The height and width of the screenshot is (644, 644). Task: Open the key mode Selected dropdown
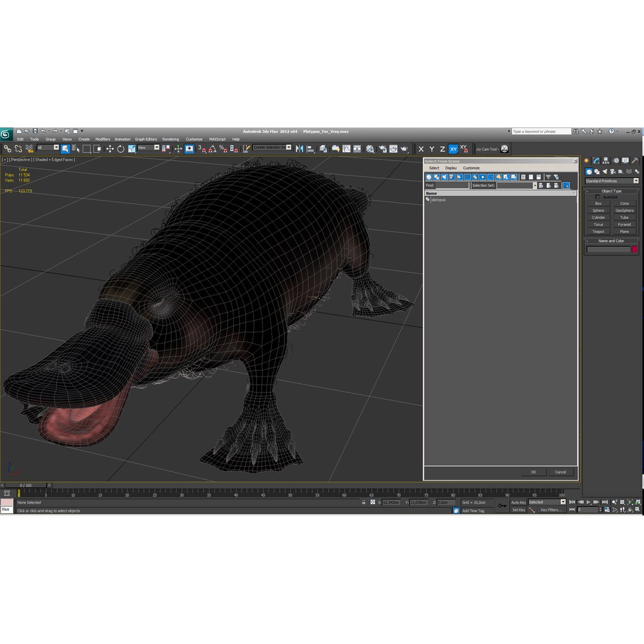[x=547, y=502]
